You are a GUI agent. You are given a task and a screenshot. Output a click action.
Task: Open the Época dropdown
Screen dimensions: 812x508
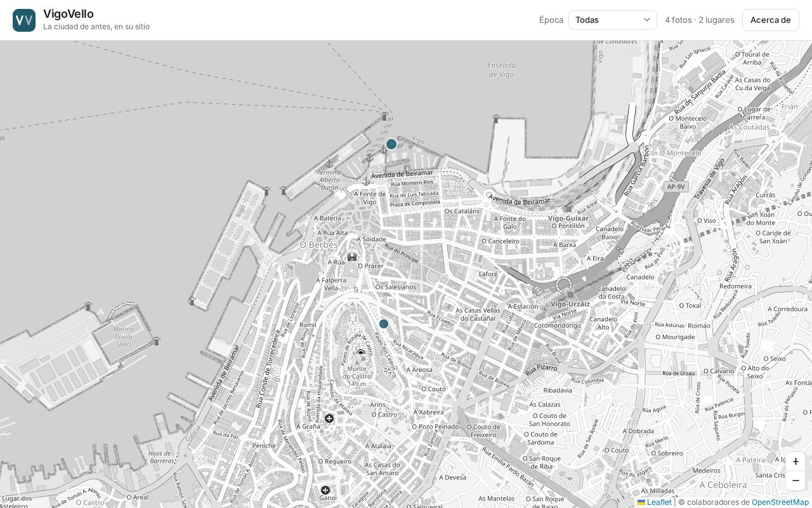click(x=613, y=20)
